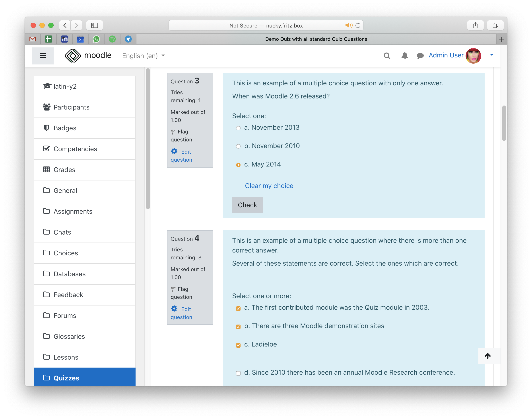
Task: Go to the Feedback section
Action: tap(85, 295)
